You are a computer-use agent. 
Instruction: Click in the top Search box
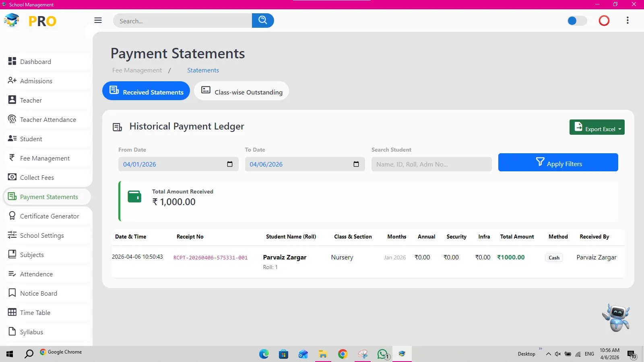tap(182, 21)
